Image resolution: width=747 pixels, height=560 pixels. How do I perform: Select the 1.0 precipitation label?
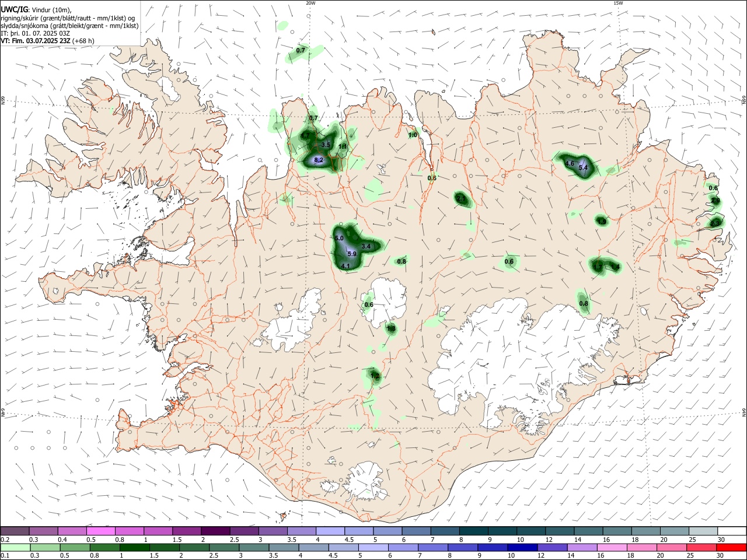coord(413,135)
